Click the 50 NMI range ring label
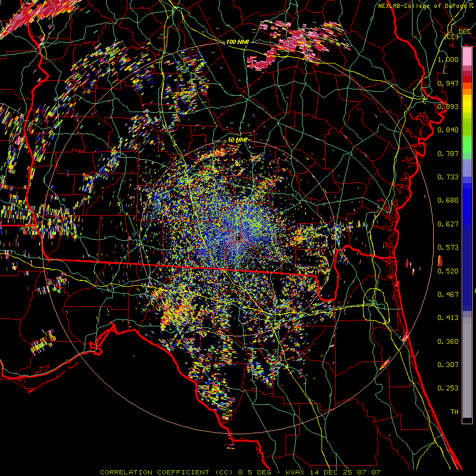476x476 pixels. tap(237, 140)
